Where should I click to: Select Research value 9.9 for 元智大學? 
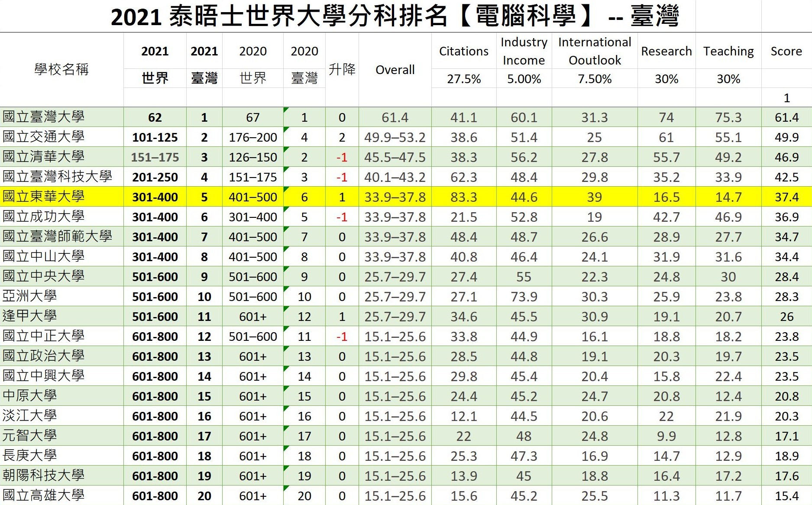(x=666, y=436)
